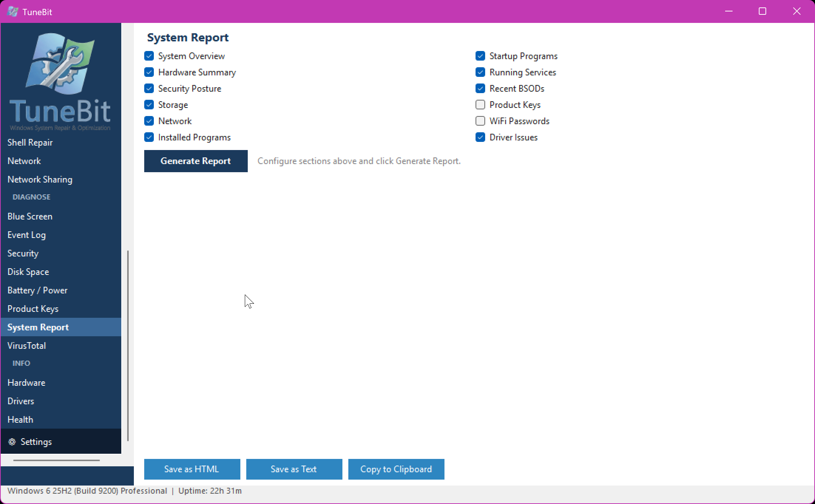
Task: Go to the Drivers page
Action: click(x=61, y=401)
